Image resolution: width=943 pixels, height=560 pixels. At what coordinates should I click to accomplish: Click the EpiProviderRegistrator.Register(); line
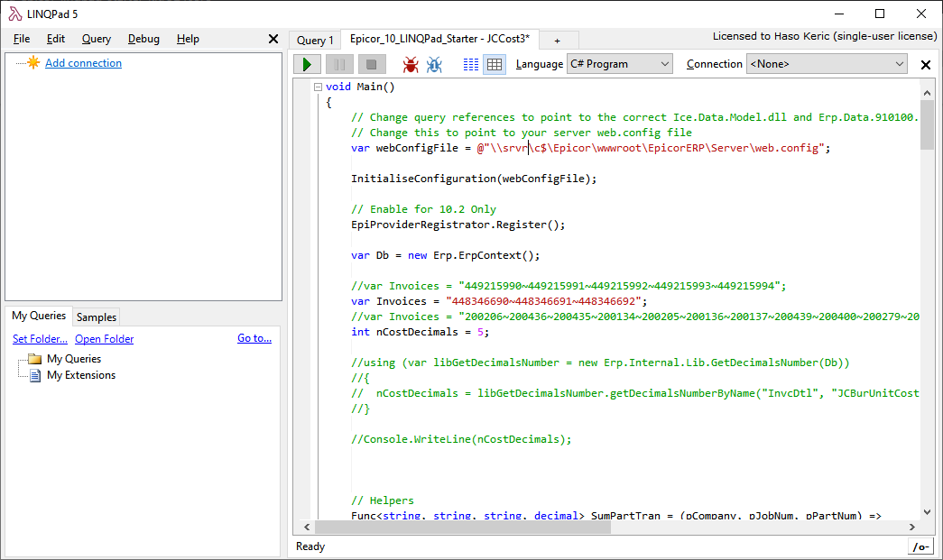(458, 225)
